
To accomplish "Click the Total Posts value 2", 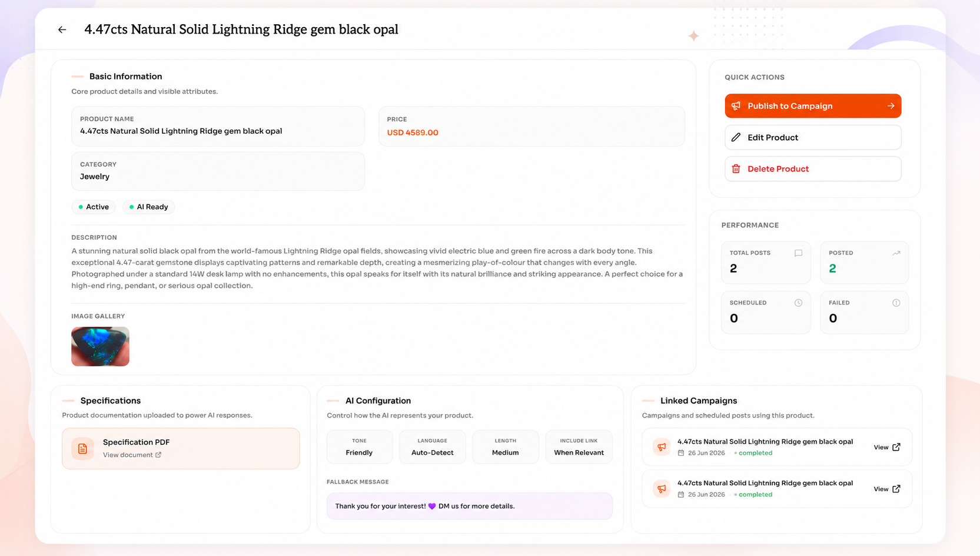I will pos(733,269).
